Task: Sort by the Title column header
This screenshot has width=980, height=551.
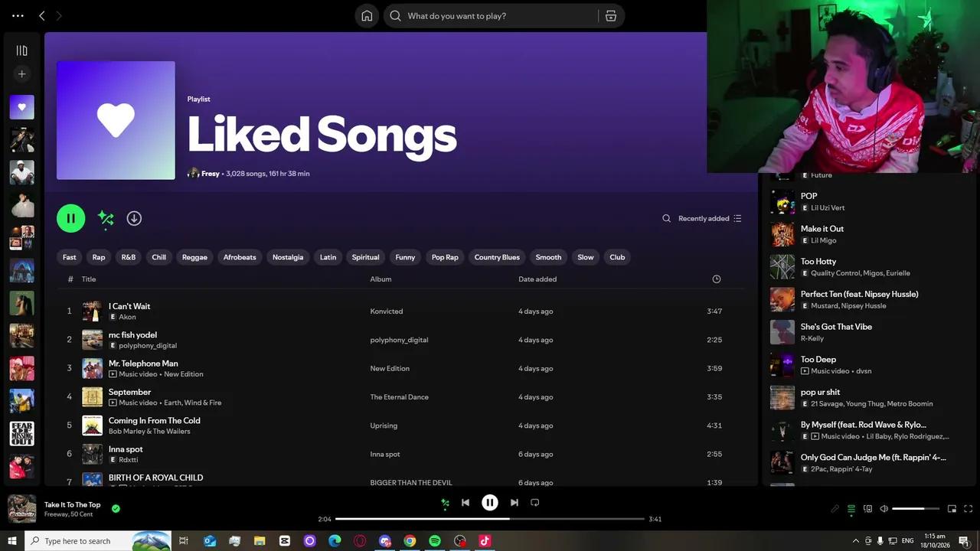Action: 89,279
